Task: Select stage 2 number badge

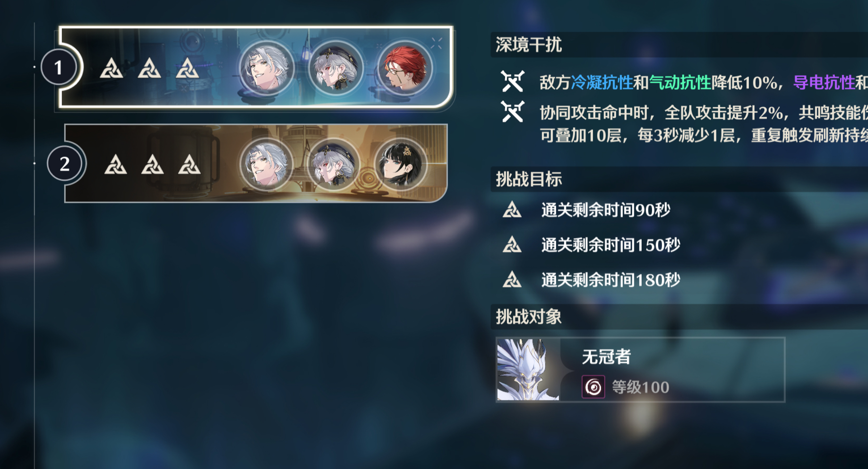Action: [x=65, y=164]
